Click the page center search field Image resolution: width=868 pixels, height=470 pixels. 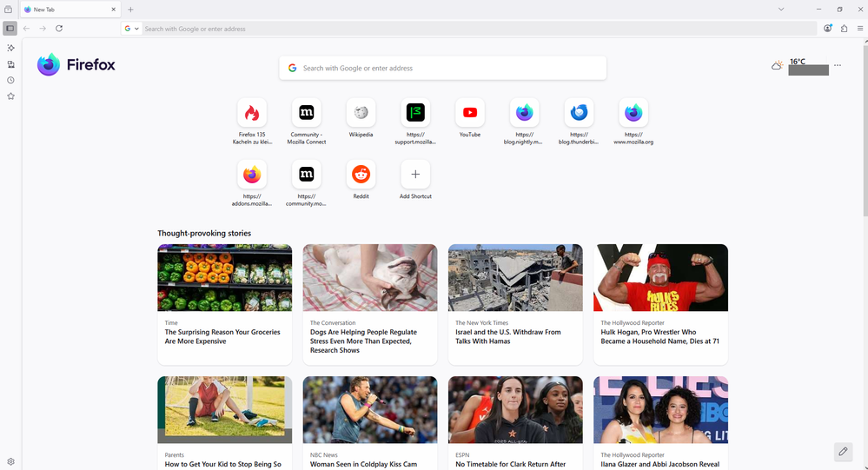443,68
